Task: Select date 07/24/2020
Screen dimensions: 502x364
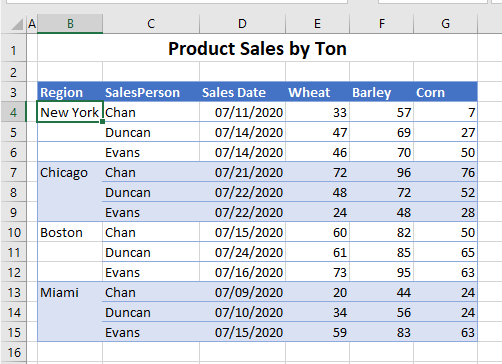Action: pos(242,252)
